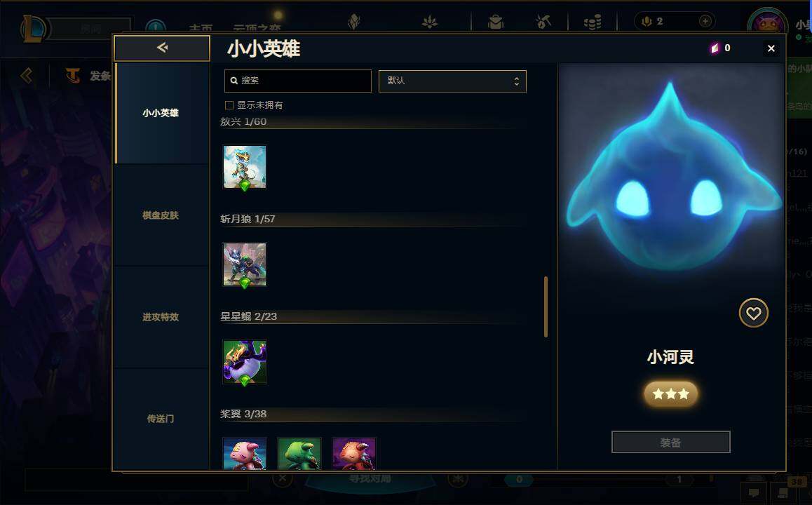Click the star shard currency icon
This screenshot has width=812, height=505.
pyautogui.click(x=715, y=48)
